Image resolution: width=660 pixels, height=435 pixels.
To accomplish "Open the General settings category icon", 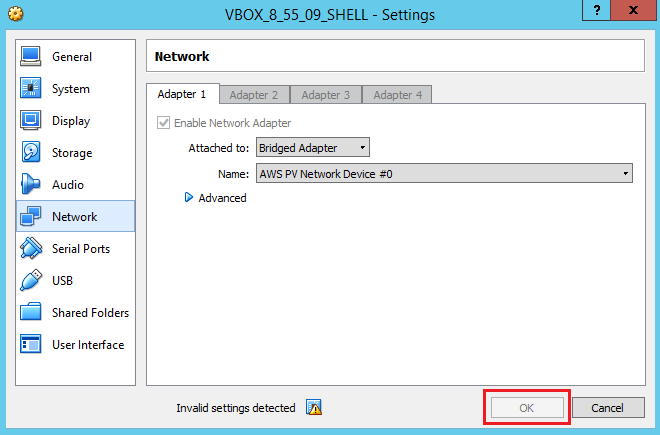I will (31, 57).
